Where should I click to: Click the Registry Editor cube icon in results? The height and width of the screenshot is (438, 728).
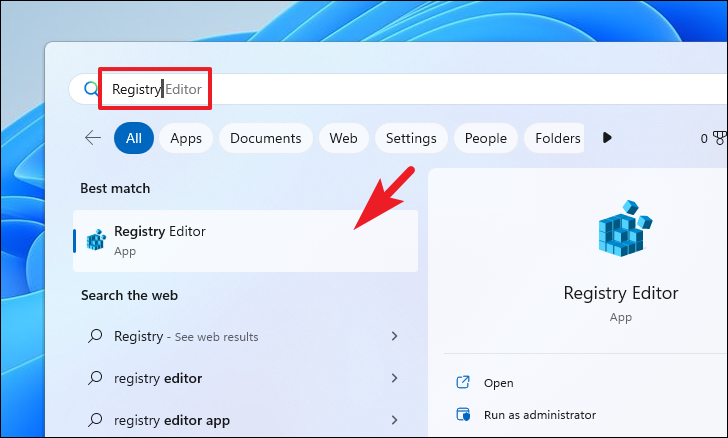tap(96, 240)
